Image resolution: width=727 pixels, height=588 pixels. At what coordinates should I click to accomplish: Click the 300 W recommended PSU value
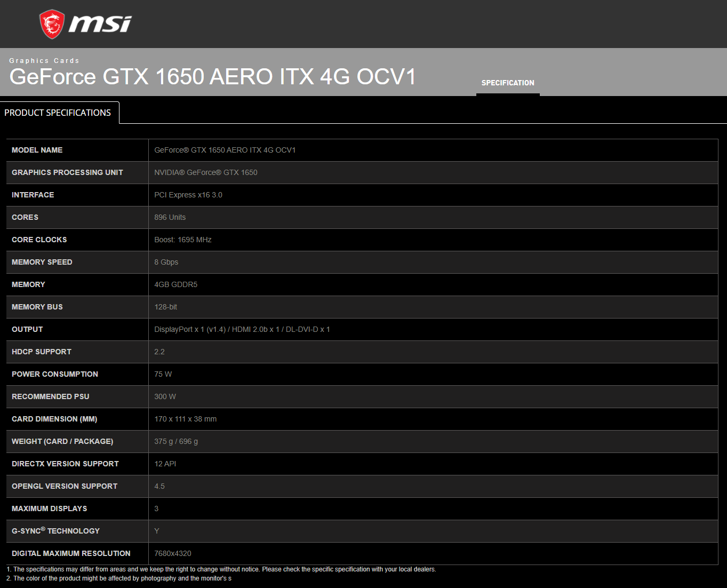click(x=165, y=396)
